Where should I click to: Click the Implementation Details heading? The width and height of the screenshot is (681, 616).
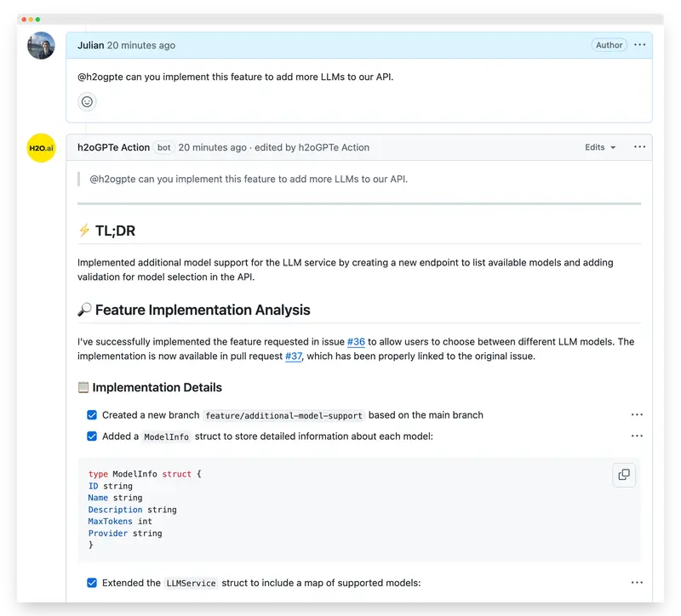click(x=150, y=387)
